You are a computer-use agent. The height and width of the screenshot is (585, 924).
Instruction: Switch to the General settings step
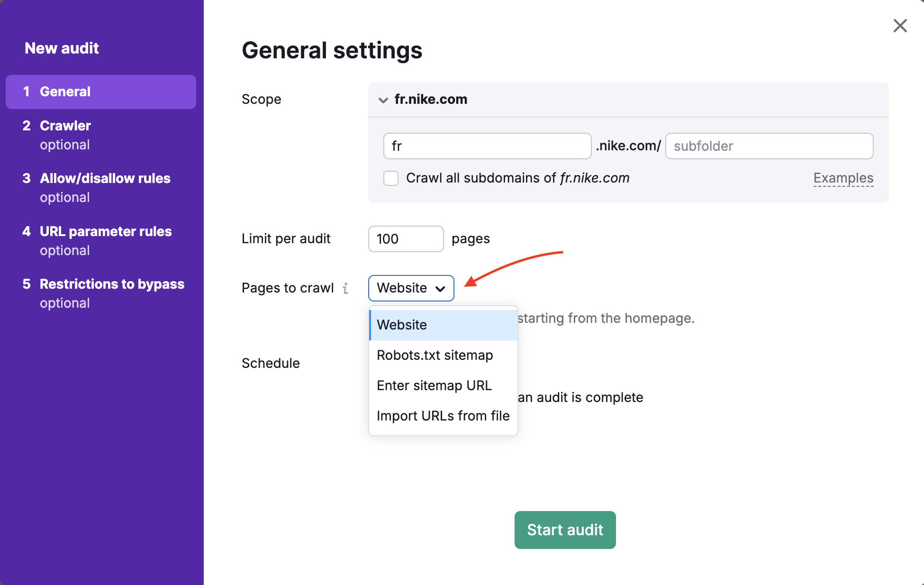(65, 91)
